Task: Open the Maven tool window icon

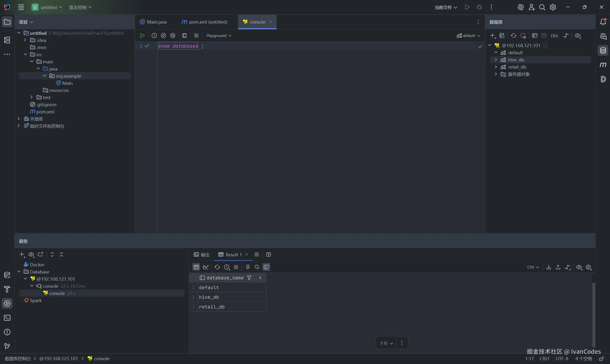Action: tap(603, 65)
